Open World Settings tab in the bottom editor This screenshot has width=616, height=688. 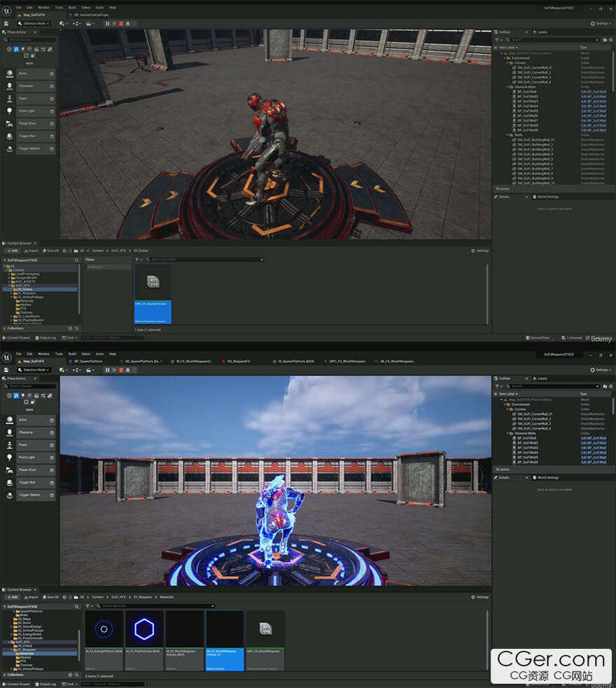click(x=546, y=478)
